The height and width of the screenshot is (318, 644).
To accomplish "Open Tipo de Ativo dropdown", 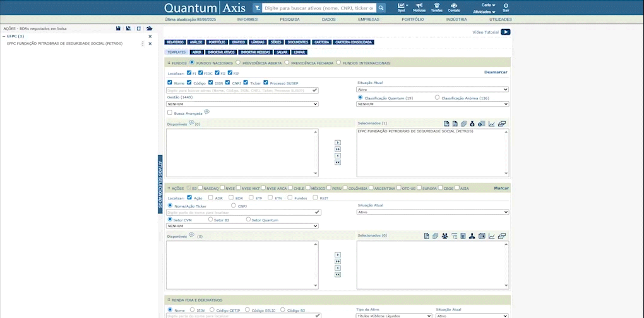I will pyautogui.click(x=394, y=316).
